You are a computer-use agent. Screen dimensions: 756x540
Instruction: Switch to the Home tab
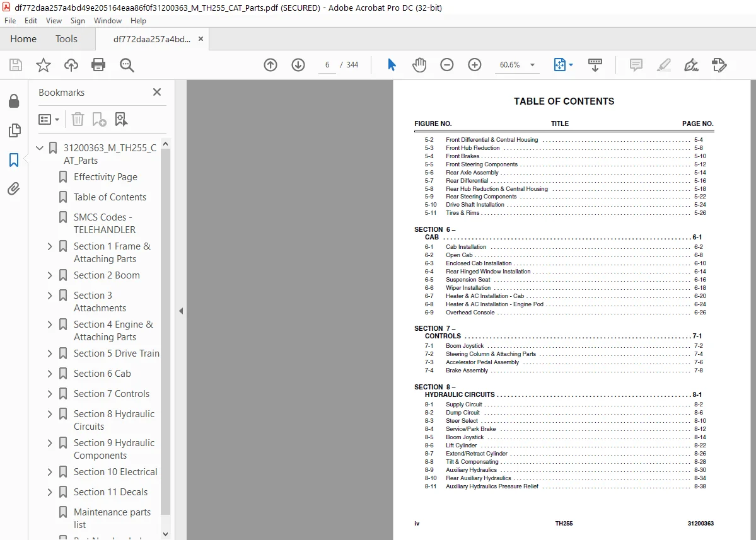point(23,39)
